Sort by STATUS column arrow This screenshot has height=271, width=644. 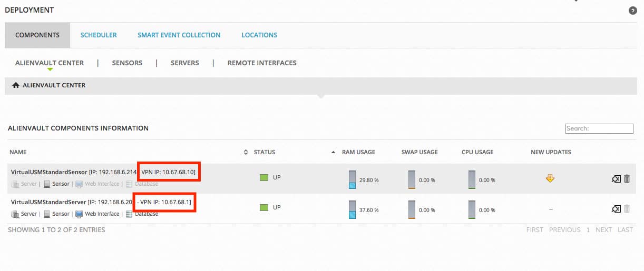click(333, 152)
